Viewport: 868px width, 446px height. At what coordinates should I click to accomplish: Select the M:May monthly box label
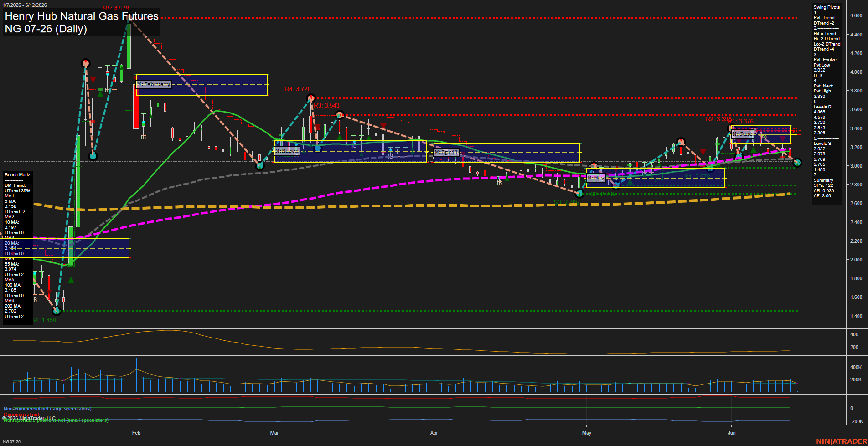point(596,178)
